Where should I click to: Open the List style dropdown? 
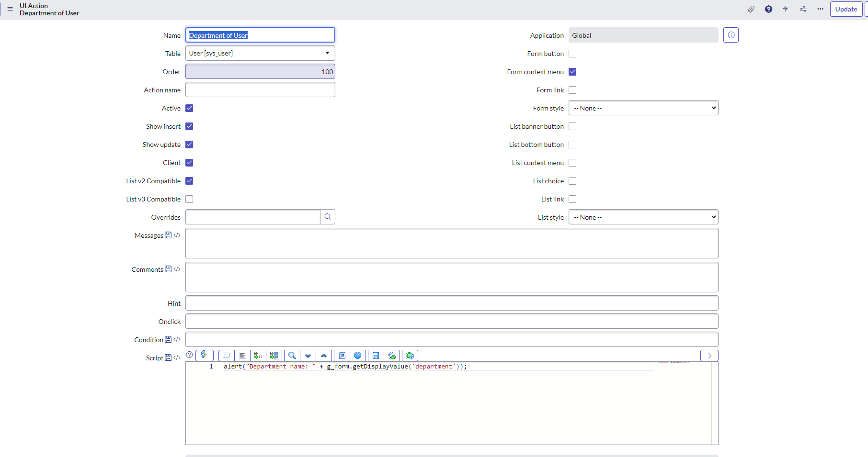643,217
